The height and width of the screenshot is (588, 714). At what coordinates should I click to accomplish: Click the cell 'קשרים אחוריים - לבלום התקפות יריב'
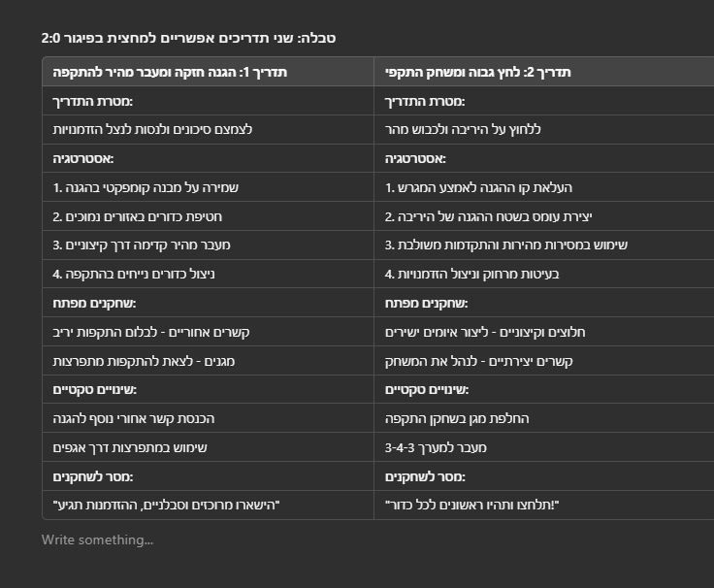(208, 332)
